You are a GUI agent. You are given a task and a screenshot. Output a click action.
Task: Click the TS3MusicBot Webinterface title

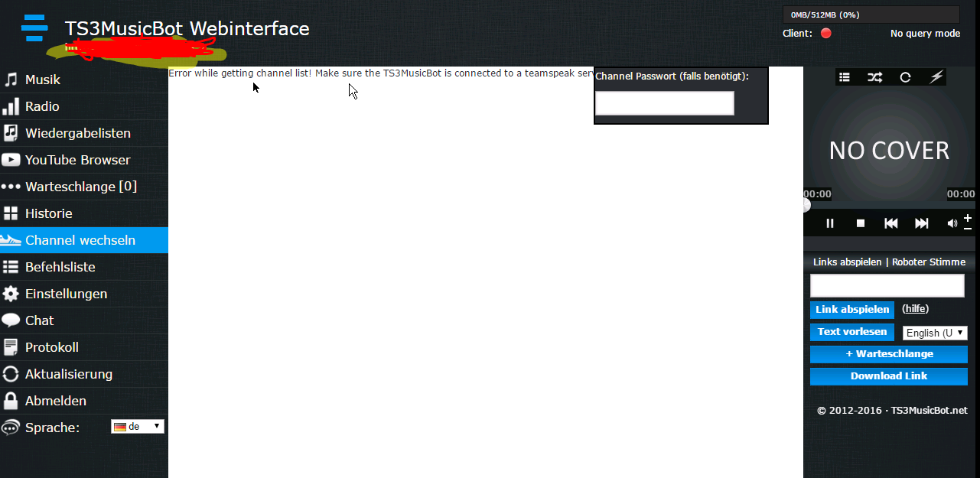click(187, 28)
